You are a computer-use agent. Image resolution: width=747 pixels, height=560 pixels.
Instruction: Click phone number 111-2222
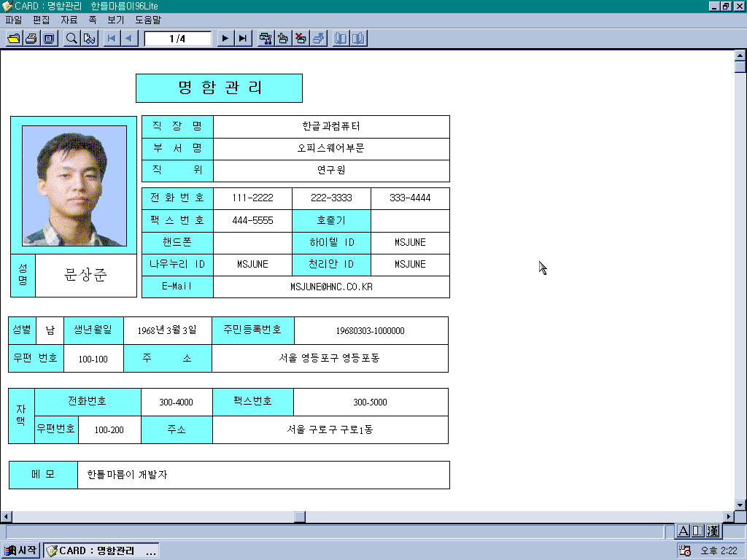(x=252, y=198)
